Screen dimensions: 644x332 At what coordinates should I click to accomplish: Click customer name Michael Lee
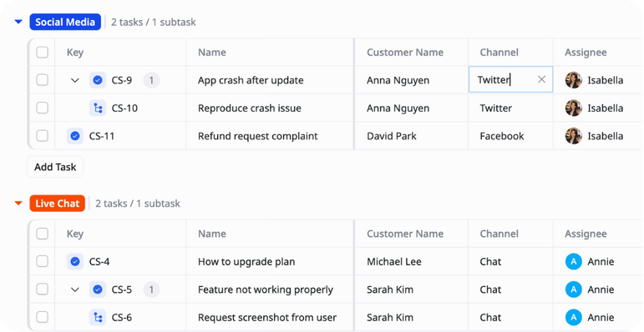click(x=394, y=261)
